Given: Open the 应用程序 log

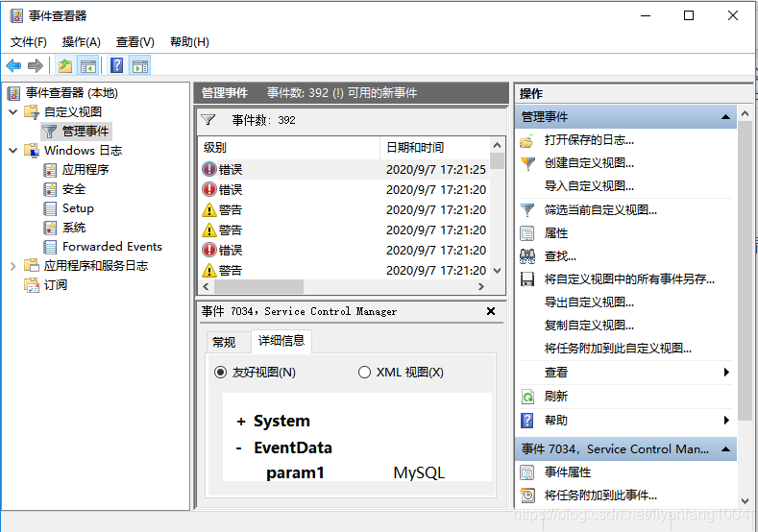Looking at the screenshot, I should (86, 170).
